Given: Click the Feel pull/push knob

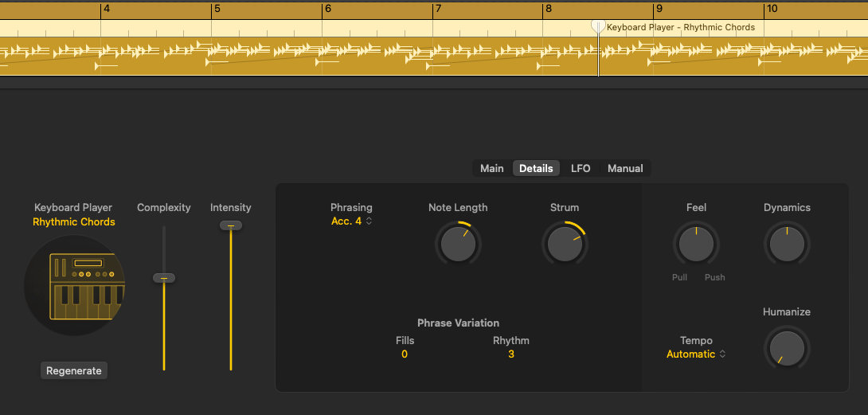Looking at the screenshot, I should click(x=695, y=244).
